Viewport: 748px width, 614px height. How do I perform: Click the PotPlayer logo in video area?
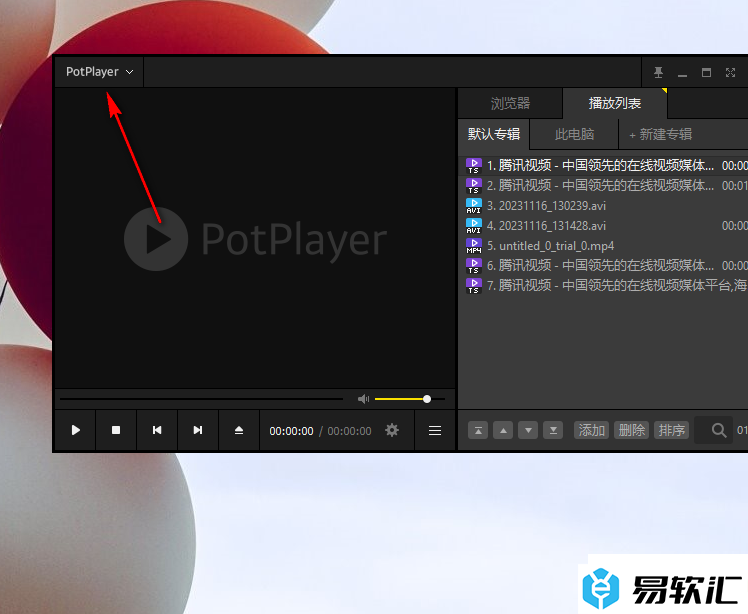click(x=256, y=239)
